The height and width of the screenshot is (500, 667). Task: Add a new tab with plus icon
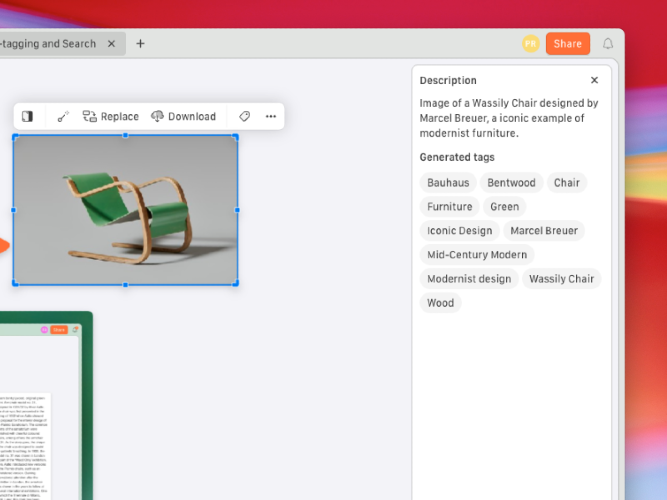(140, 43)
